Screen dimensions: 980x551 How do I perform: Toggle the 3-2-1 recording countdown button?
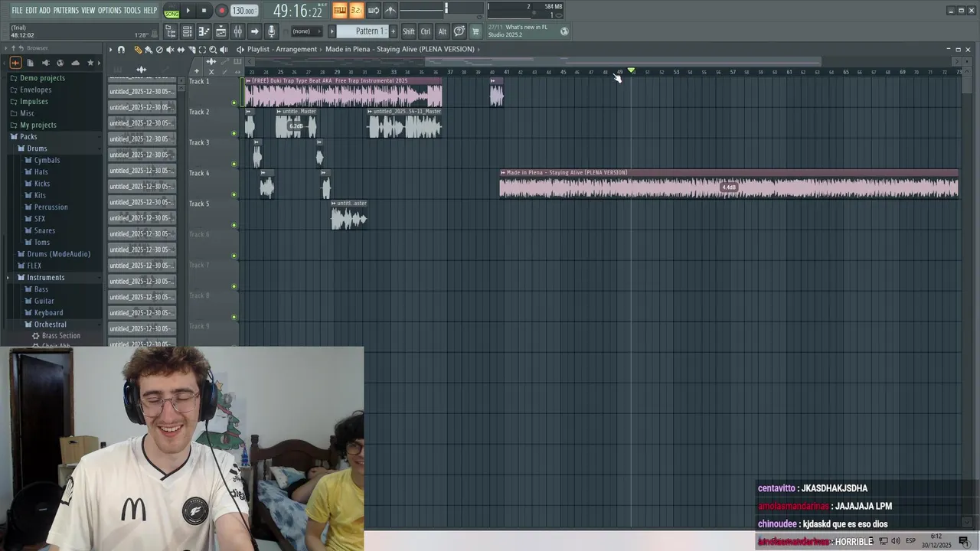(356, 10)
